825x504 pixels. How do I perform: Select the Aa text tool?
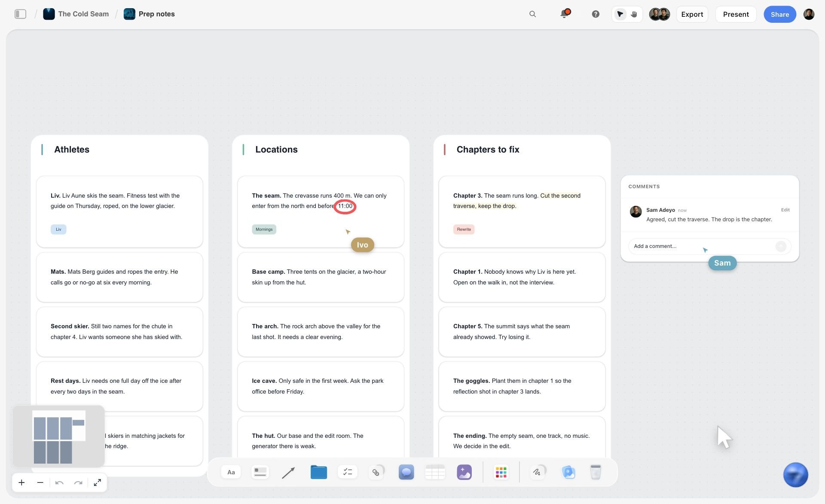coord(231,472)
